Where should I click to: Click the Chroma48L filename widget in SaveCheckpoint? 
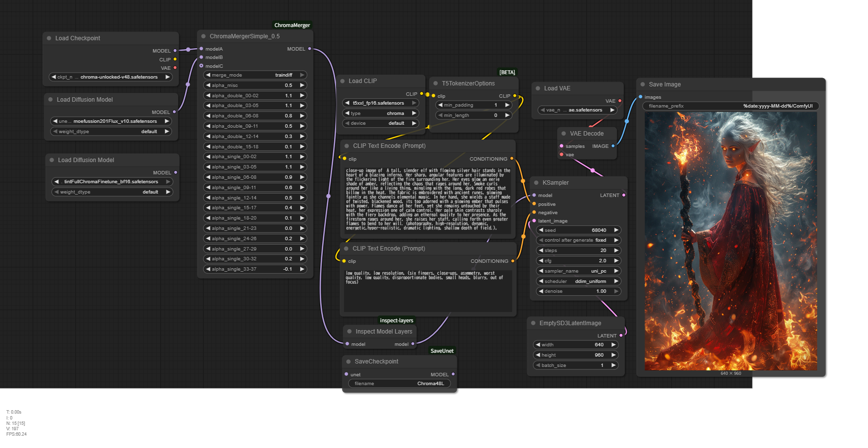coord(399,384)
